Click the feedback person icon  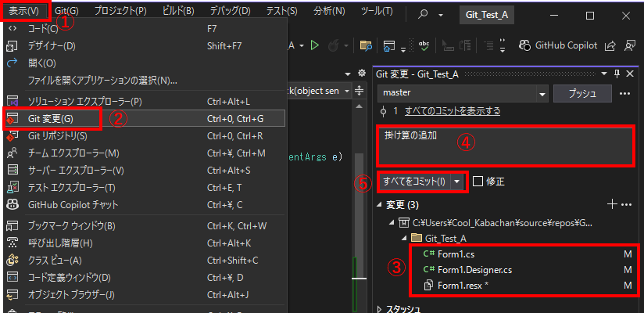pyautogui.click(x=629, y=46)
